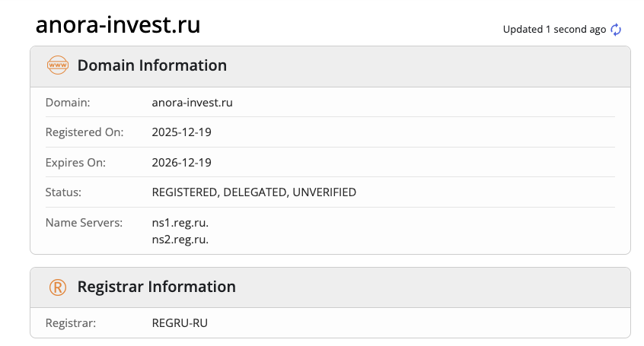Click the refresh icon beside Updated text
The image size is (644, 346).
pyautogui.click(x=617, y=30)
